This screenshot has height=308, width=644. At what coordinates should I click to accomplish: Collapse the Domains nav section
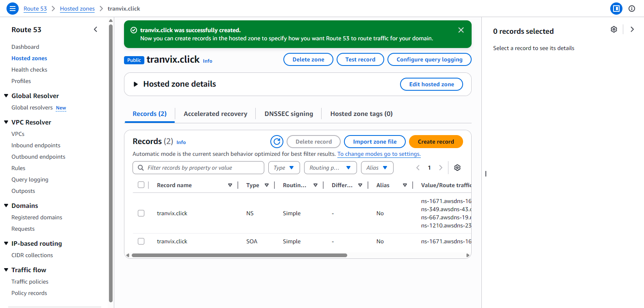[x=6, y=205]
